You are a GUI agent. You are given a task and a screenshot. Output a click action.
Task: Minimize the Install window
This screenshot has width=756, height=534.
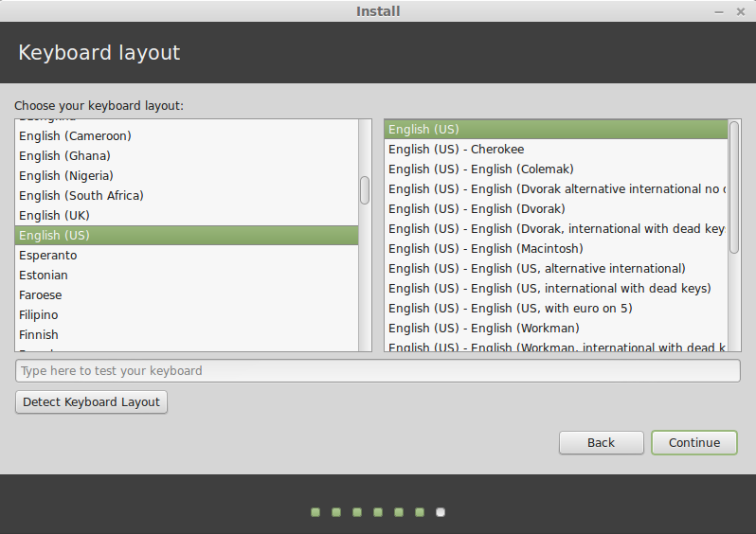[x=718, y=11]
